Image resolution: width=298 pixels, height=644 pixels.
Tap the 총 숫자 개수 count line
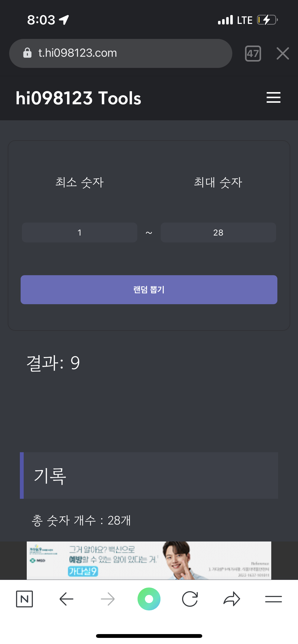(81, 520)
